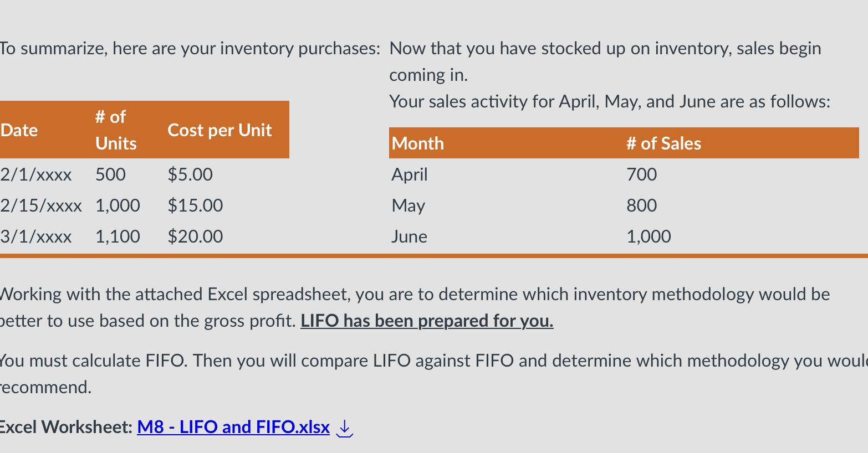The image size is (868, 453).
Task: Select the Month header in the sales table
Action: click(x=417, y=143)
